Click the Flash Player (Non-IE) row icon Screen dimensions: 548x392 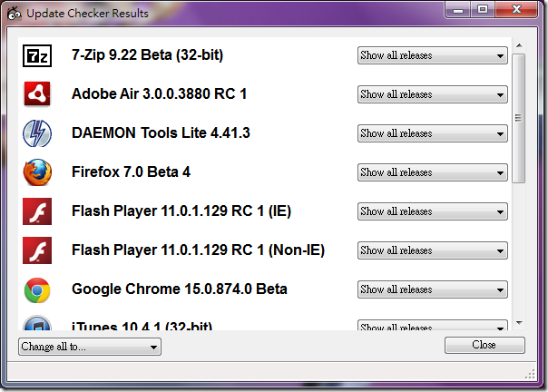coord(37,250)
